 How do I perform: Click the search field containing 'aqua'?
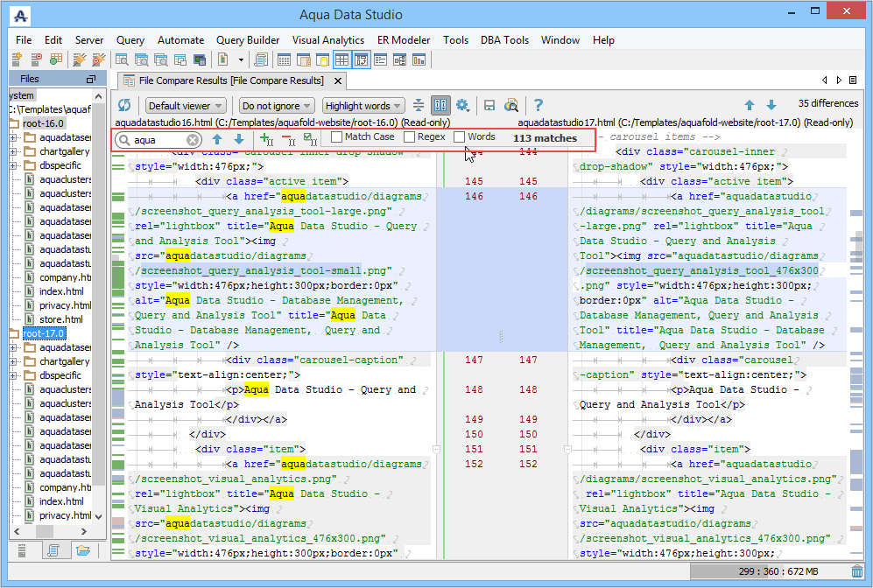(158, 140)
